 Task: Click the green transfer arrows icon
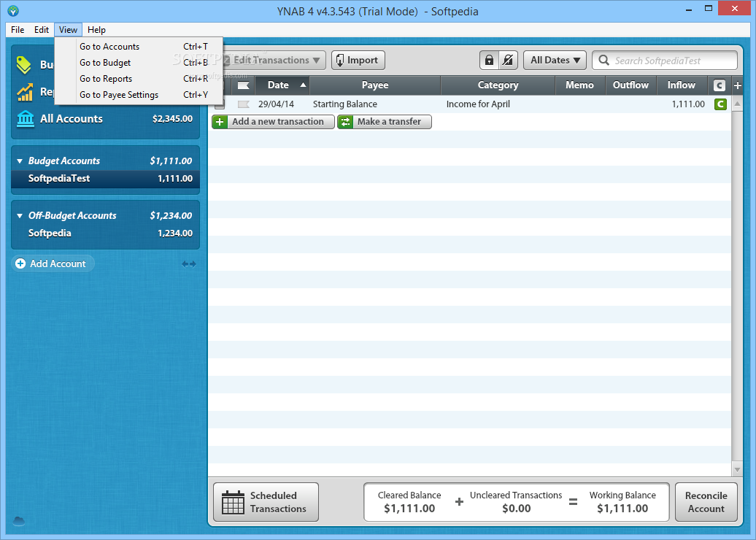point(345,122)
